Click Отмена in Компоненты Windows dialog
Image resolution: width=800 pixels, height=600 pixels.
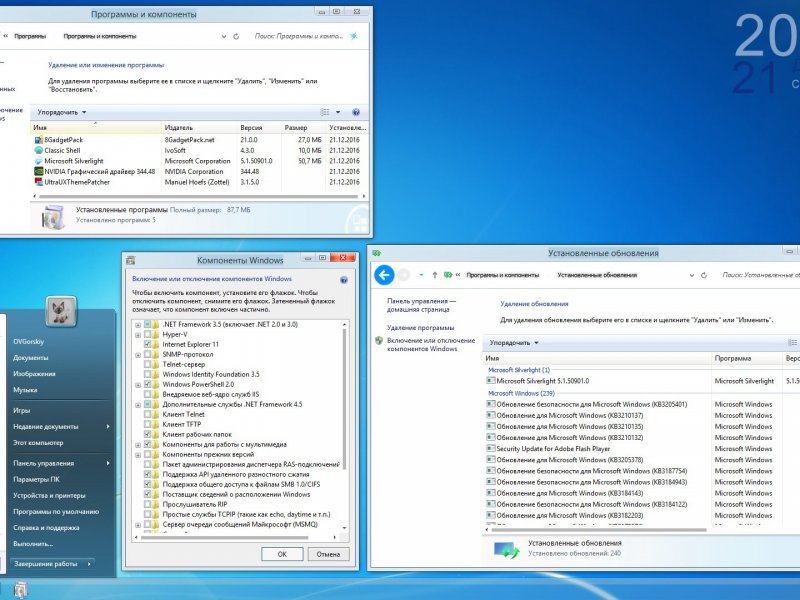point(328,554)
